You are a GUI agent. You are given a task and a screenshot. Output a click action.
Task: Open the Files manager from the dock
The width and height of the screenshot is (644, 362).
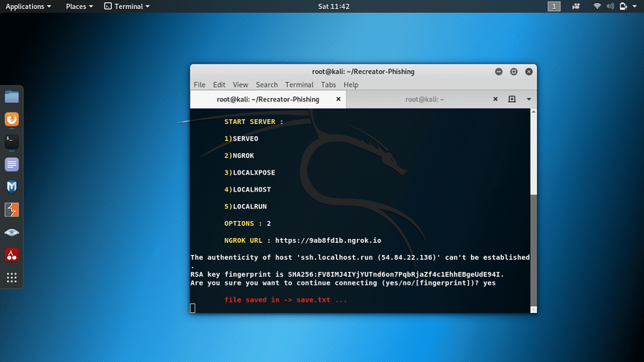[11, 97]
